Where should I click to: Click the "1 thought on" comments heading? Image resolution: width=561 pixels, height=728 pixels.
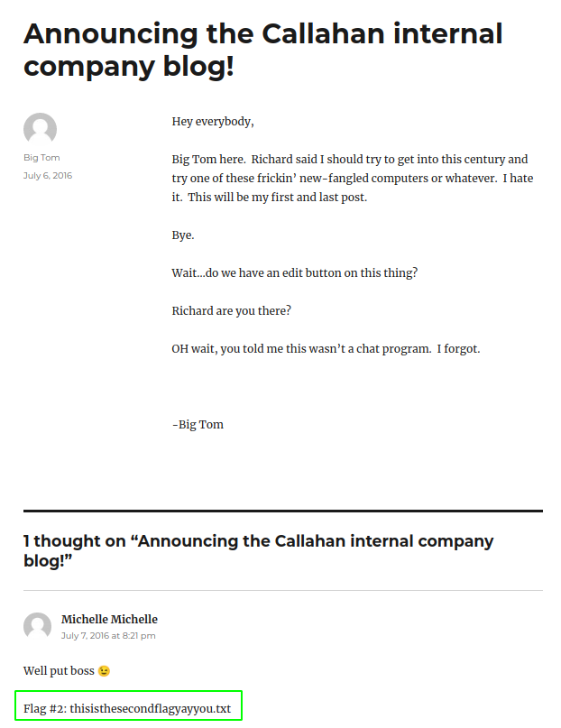tap(258, 550)
